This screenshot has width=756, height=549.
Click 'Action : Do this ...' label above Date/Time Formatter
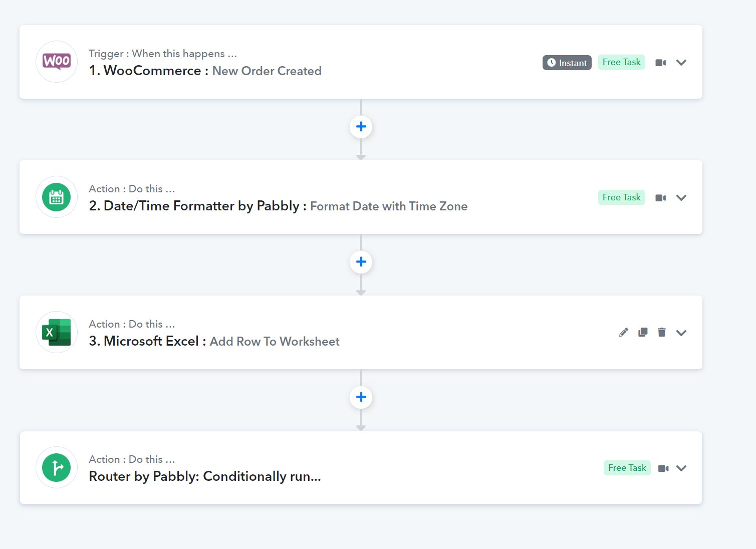click(x=132, y=189)
